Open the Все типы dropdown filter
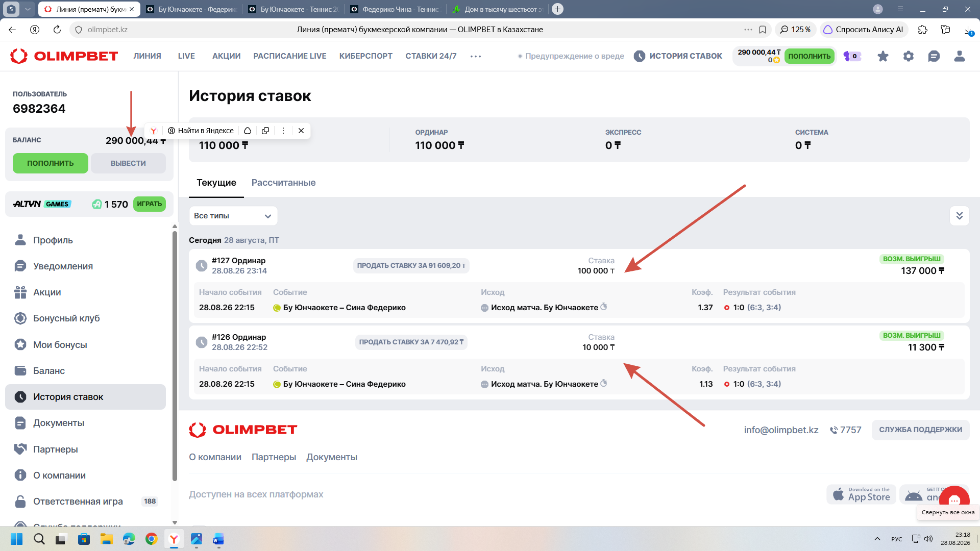The height and width of the screenshot is (551, 980). [x=233, y=216]
